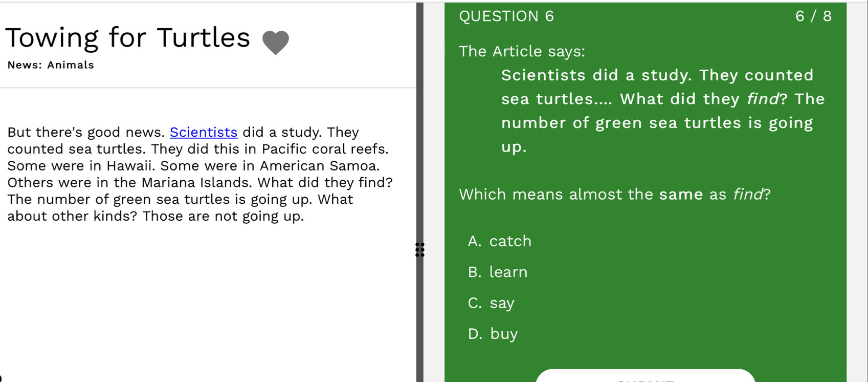Screen dimensions: 868x382
Task: Grab the dotted split-pane handle icon
Action: [420, 250]
